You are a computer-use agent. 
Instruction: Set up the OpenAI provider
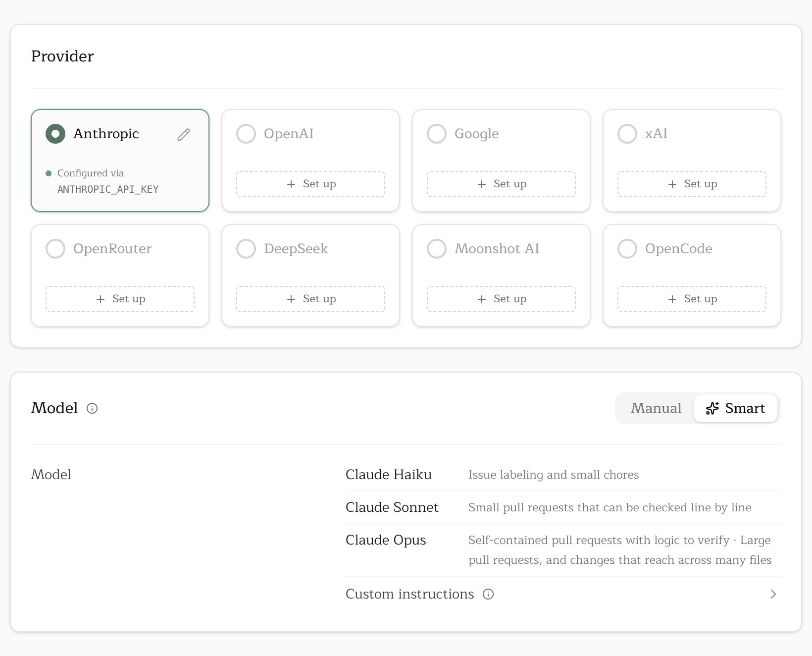(x=311, y=184)
